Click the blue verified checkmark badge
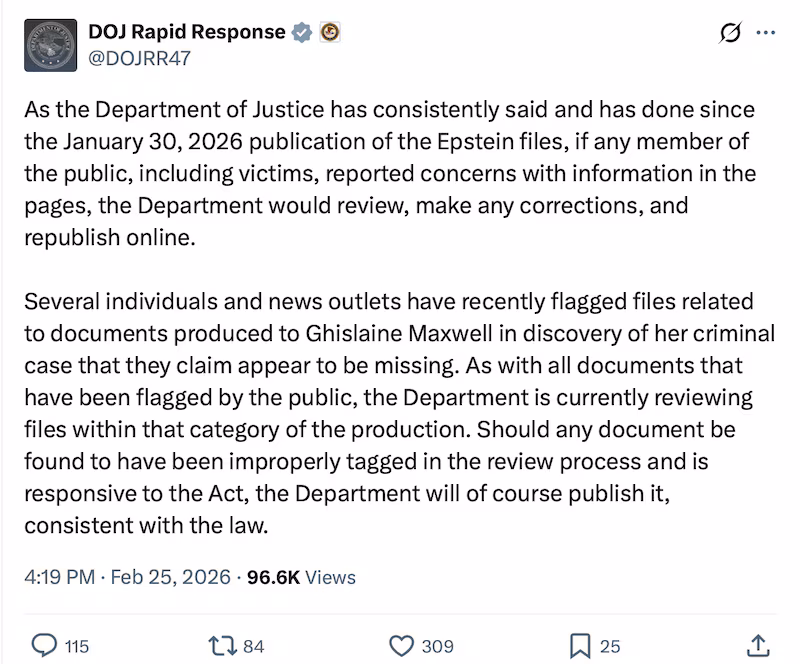 pos(299,31)
